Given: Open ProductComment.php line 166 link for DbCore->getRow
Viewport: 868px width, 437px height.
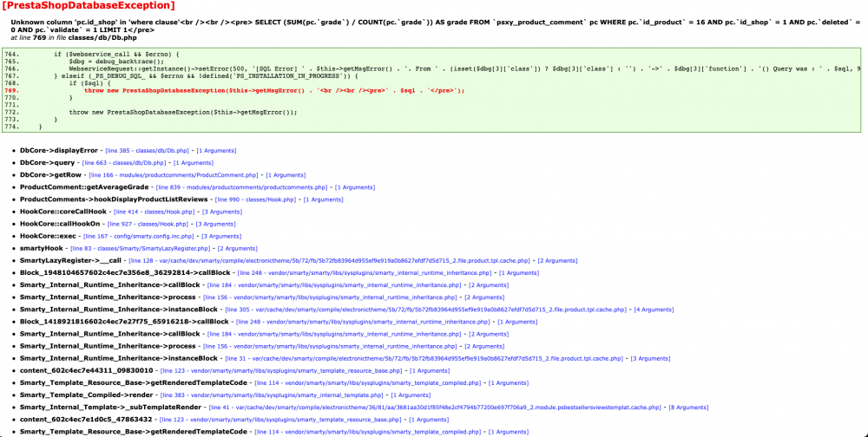Looking at the screenshot, I should pos(174,175).
